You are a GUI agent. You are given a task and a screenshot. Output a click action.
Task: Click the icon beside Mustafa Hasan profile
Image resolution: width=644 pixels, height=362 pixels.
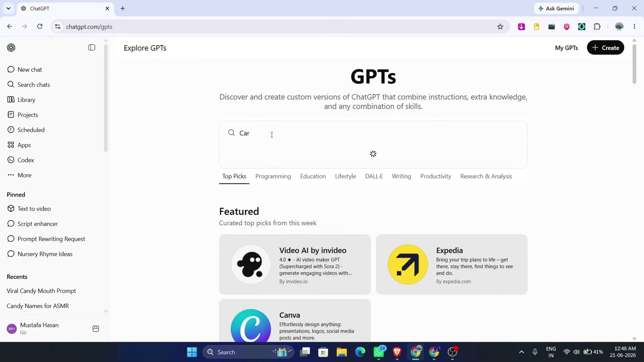[96, 328]
